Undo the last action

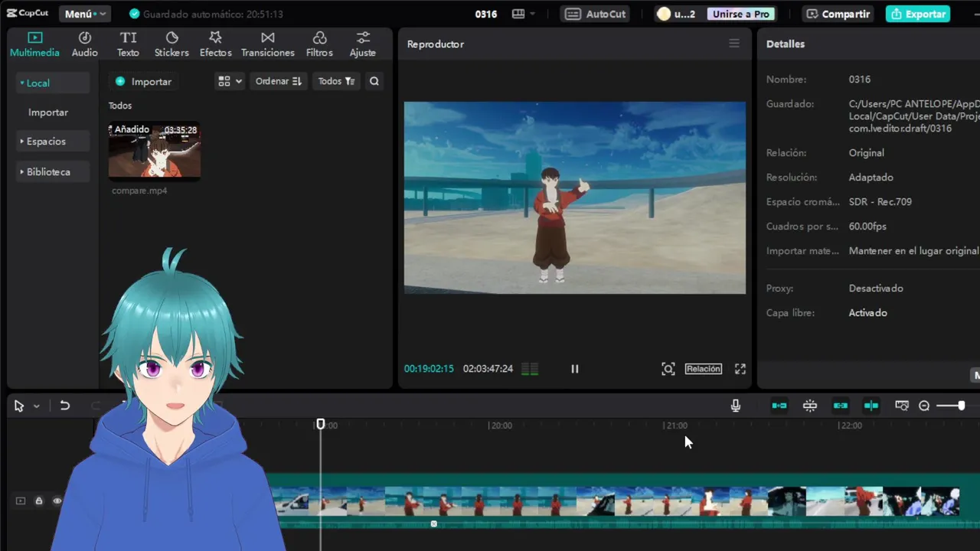(x=65, y=406)
